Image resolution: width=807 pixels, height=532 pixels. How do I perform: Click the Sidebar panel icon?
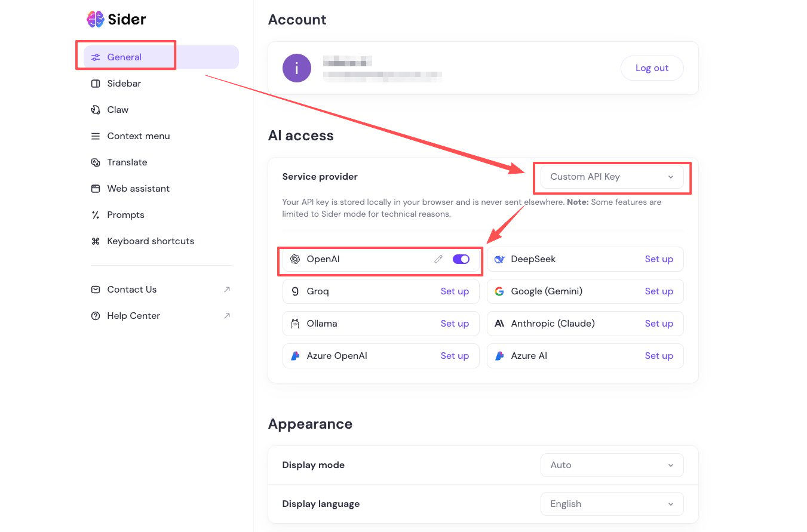click(96, 84)
